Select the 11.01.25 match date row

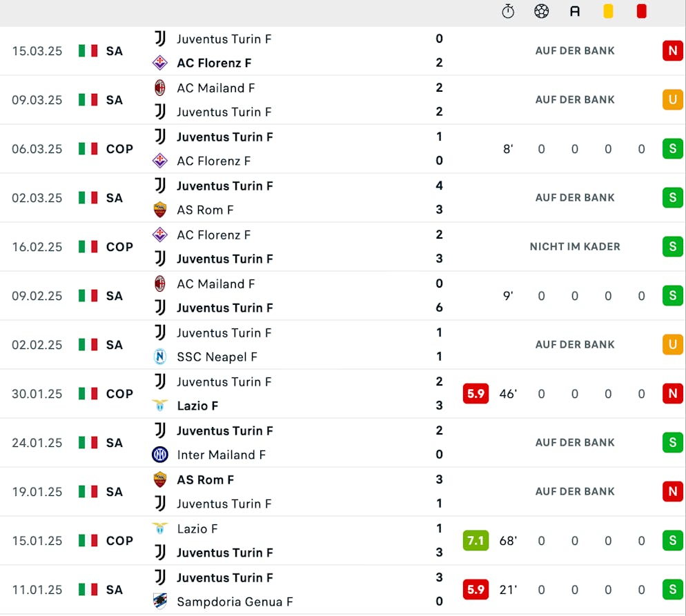[343, 590]
